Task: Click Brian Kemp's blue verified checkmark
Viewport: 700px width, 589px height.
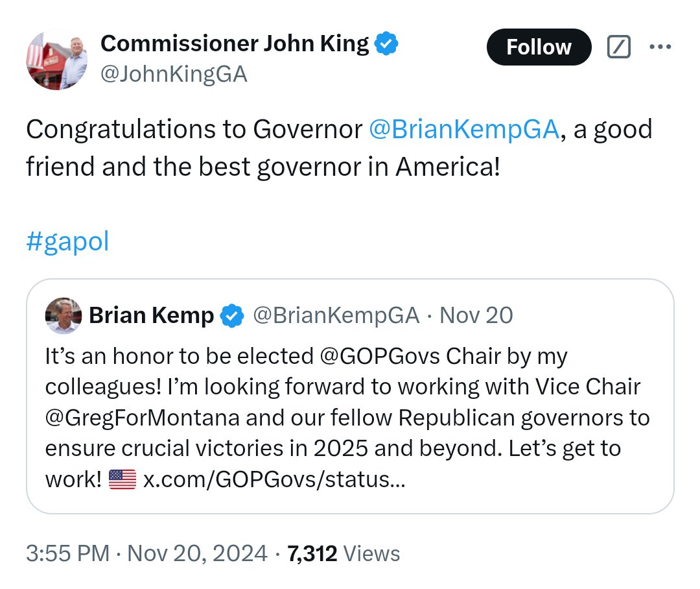Action: click(232, 316)
